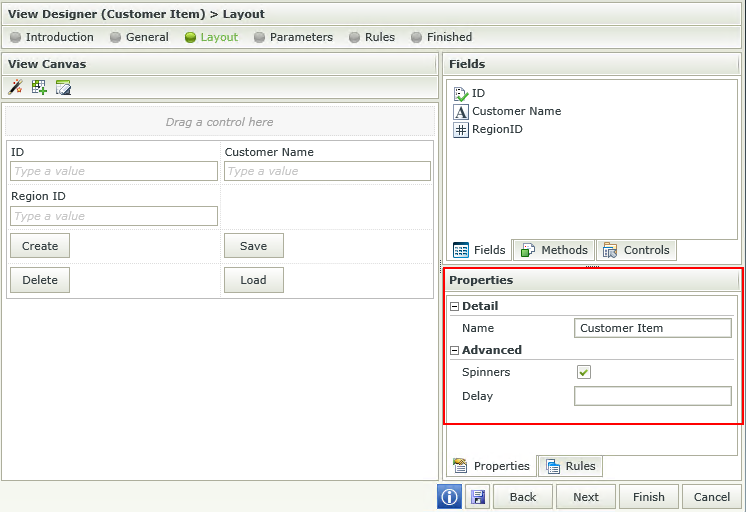Select the RegionID number field icon
Image resolution: width=746 pixels, height=512 pixels.
click(461, 130)
